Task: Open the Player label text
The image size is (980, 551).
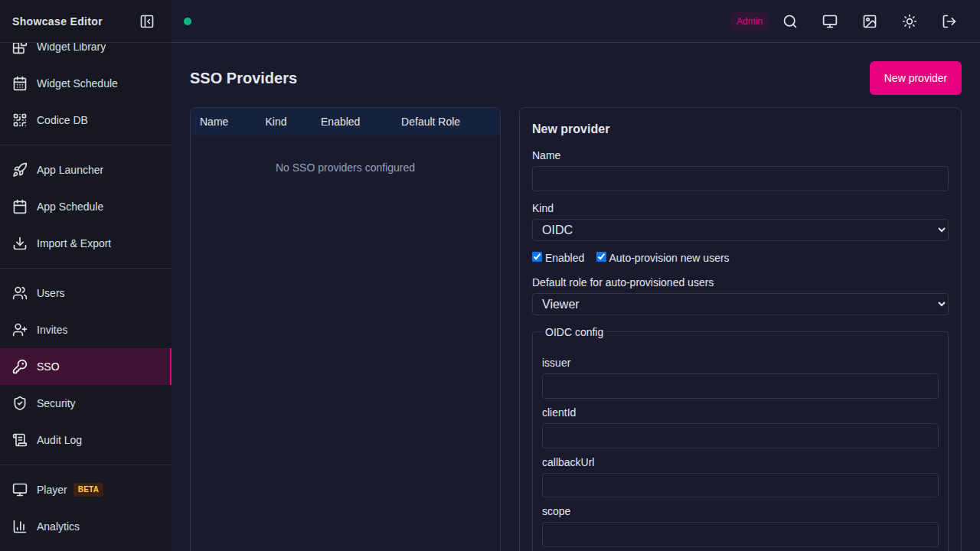Action: point(52,490)
